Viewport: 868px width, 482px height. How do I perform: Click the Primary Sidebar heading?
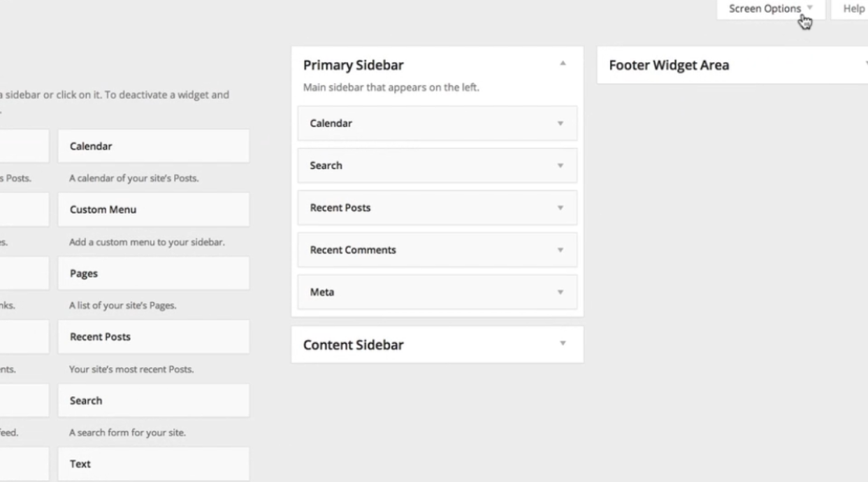(354, 65)
